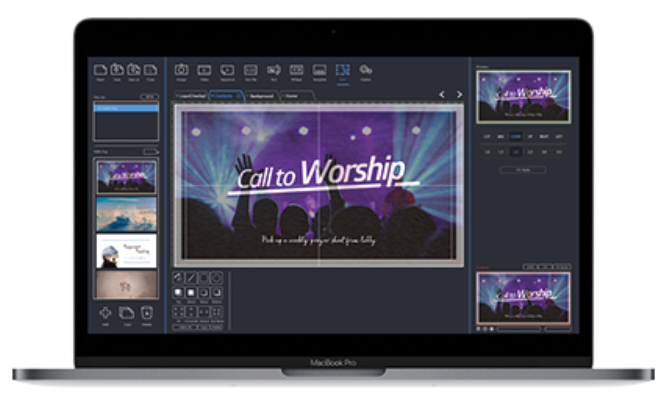Go to previous slide with left arrow

pyautogui.click(x=442, y=94)
